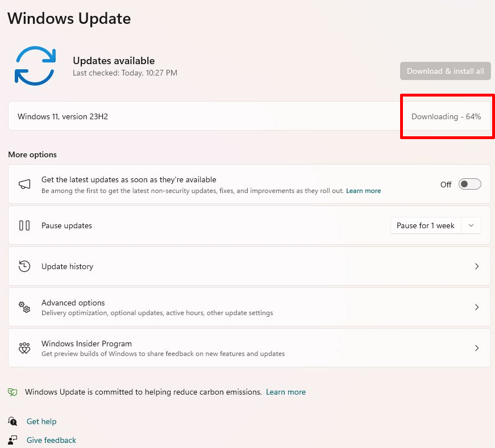
Task: Open Learn more link about carbon emissions
Action: click(286, 392)
